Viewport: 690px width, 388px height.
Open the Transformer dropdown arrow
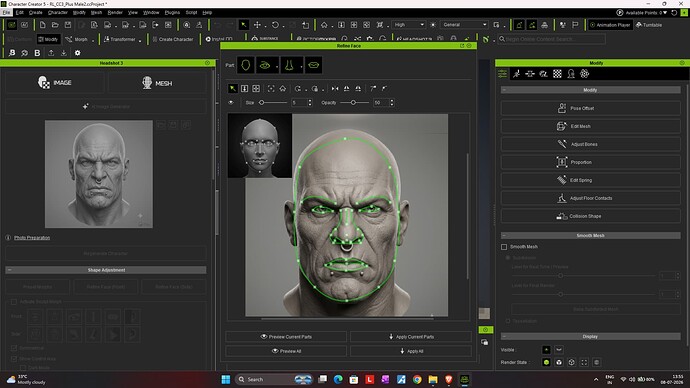140,40
